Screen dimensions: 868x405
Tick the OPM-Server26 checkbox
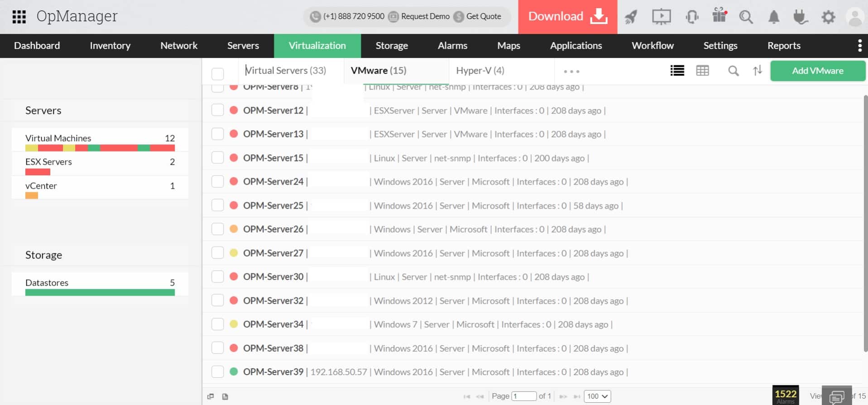point(218,229)
